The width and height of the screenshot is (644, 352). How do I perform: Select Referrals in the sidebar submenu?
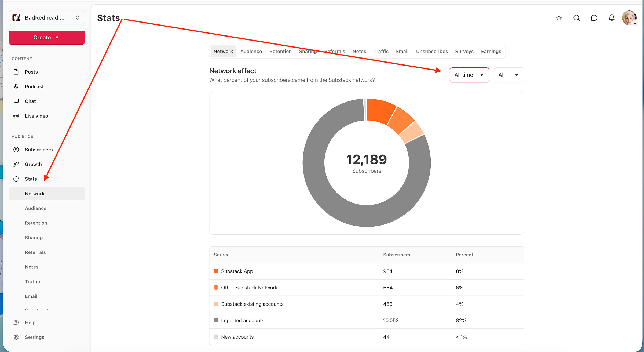coord(47,252)
